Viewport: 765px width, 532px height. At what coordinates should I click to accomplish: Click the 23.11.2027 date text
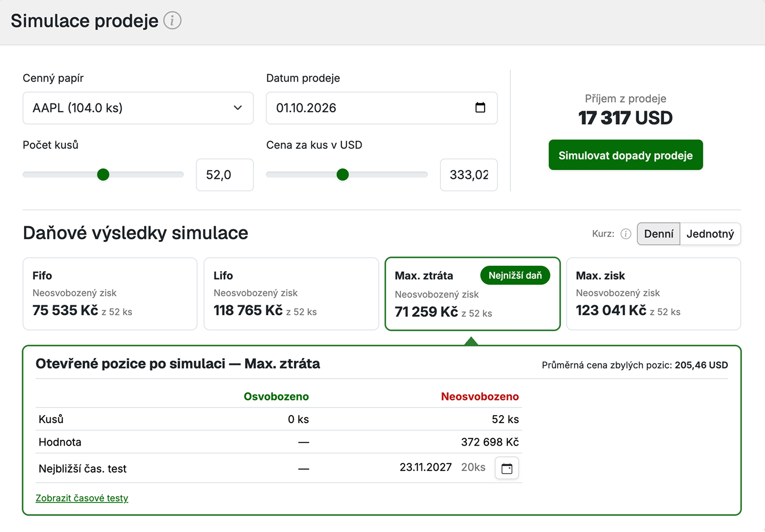point(425,467)
